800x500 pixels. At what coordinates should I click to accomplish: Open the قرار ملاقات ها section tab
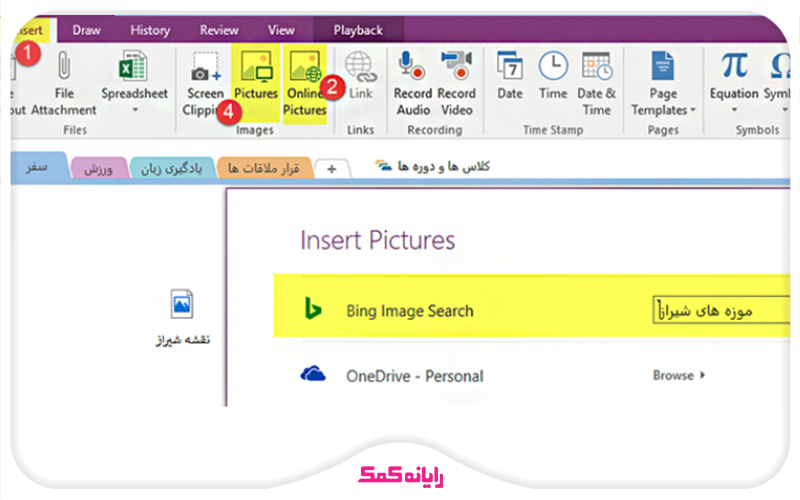264,168
